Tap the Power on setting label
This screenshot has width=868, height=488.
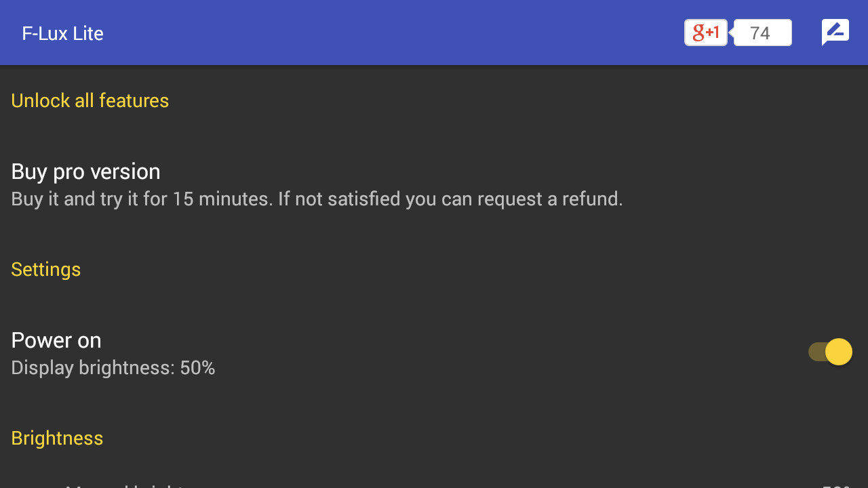(x=56, y=340)
